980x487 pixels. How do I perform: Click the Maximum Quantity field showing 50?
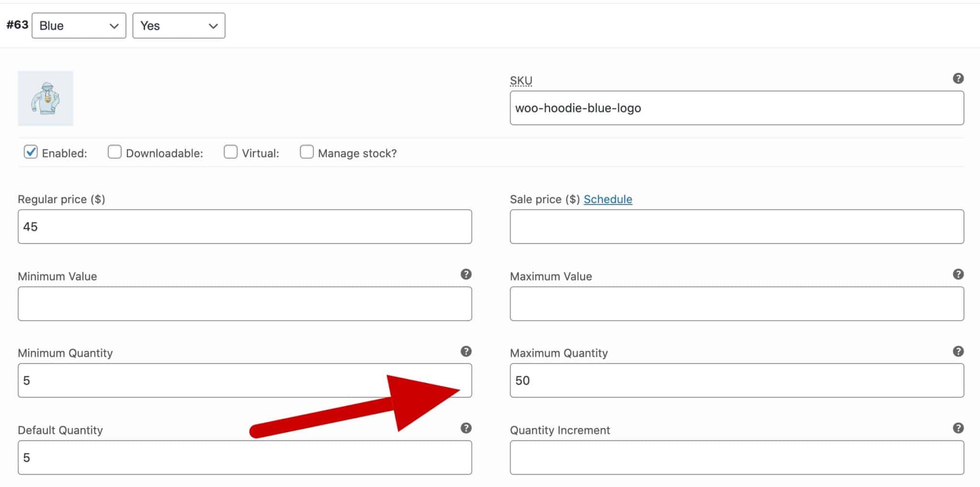[737, 380]
